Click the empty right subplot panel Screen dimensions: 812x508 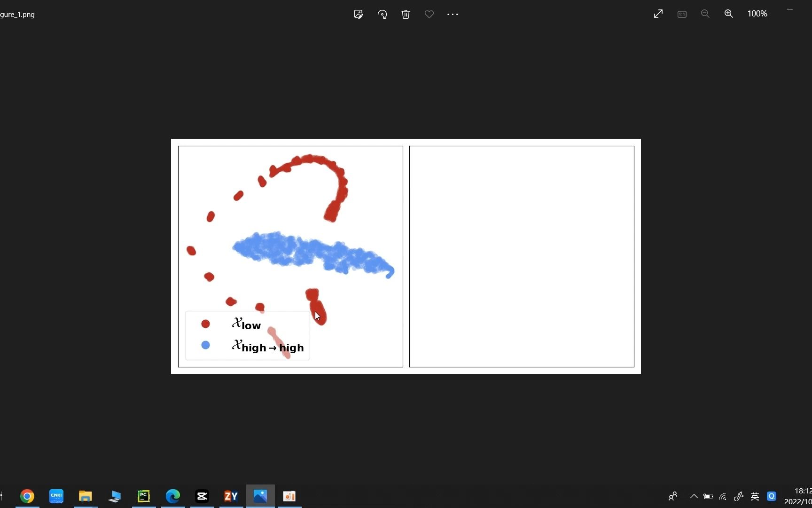522,256
